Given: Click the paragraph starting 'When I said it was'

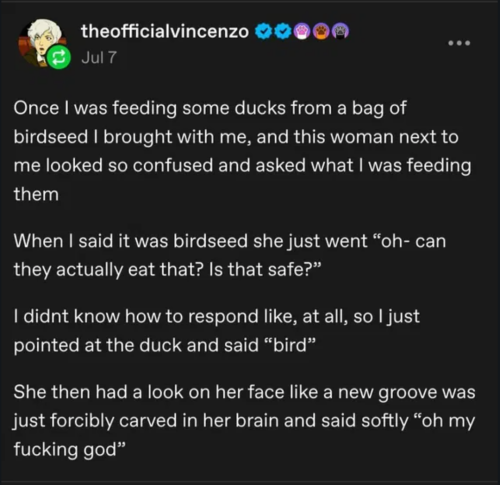Looking at the screenshot, I should 230,255.
